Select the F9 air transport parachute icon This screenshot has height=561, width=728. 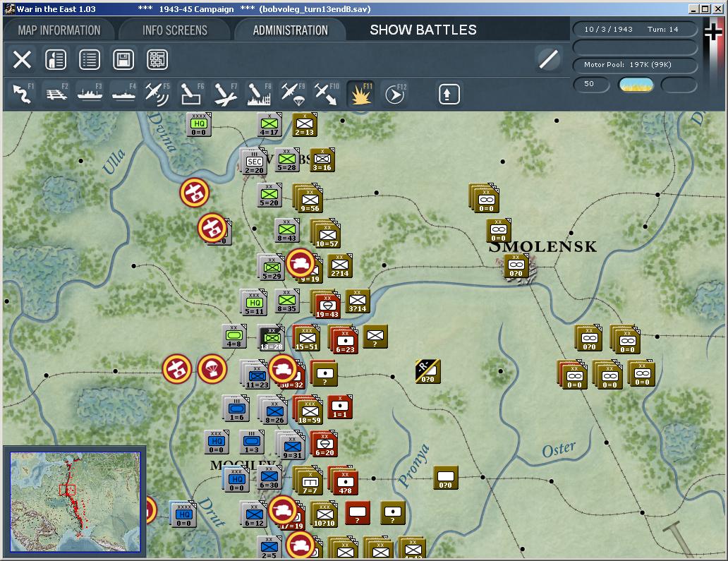[293, 93]
